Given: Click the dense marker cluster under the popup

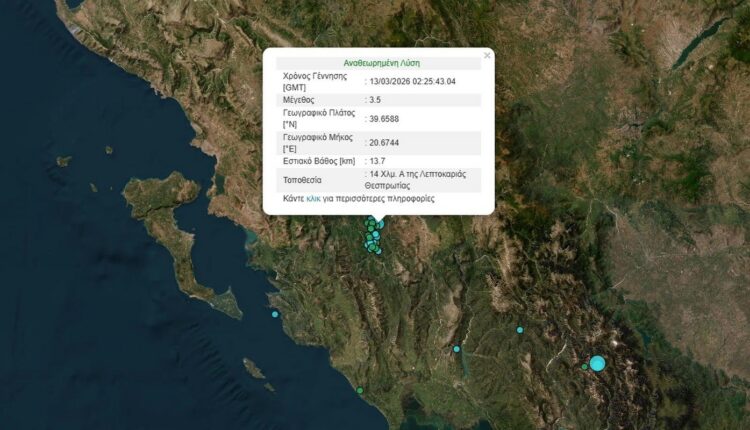Looking at the screenshot, I should [x=372, y=238].
